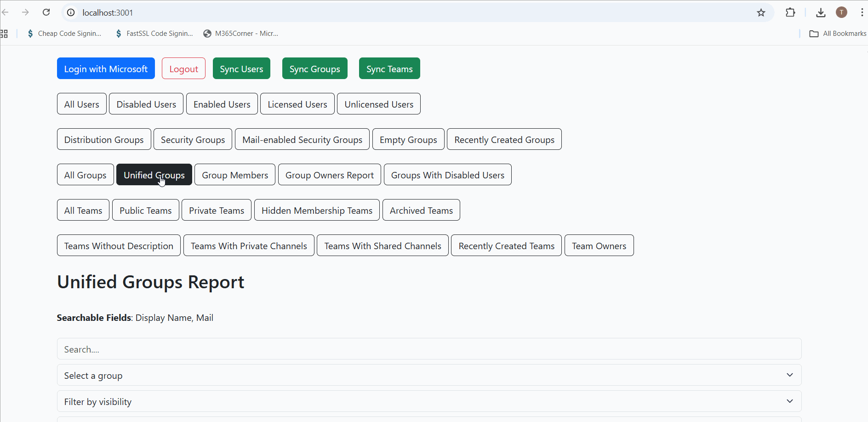Open the 'Filter by visibility' dropdown
Image resolution: width=868 pixels, height=422 pixels.
(x=429, y=401)
